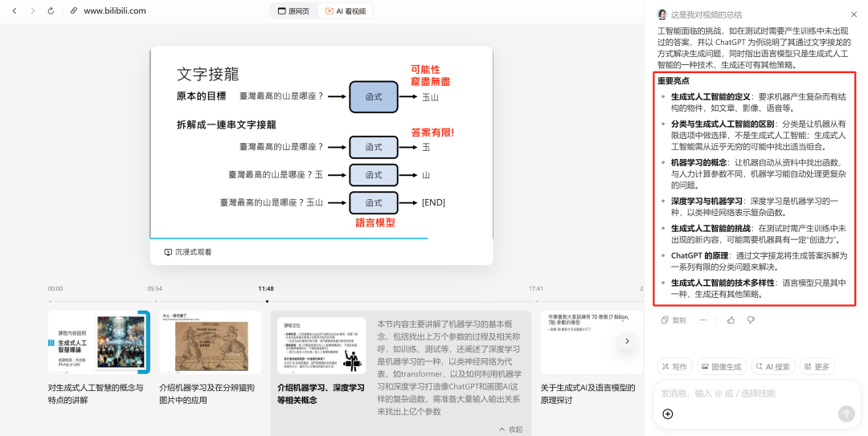The width and height of the screenshot is (868, 436).
Task: Open the 70 億 parameters chapter thumbnail
Action: (x=592, y=342)
